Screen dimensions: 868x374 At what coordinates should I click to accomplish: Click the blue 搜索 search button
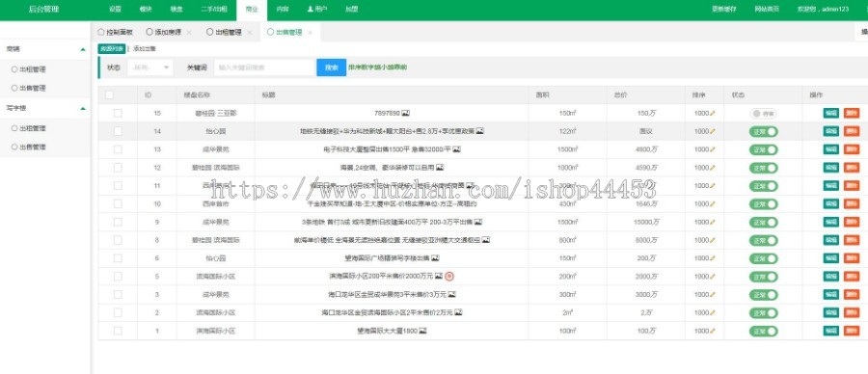click(332, 67)
